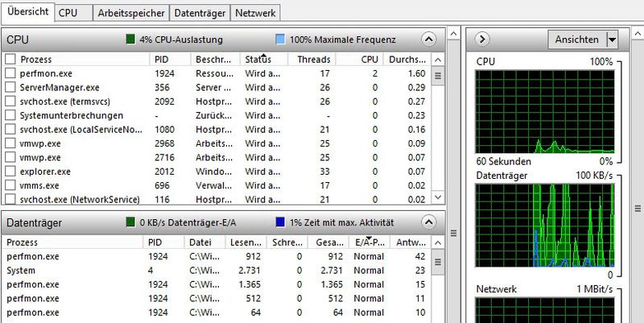Click the green Datenträger-E/A indicator
The width and height of the screenshot is (644, 323).
coord(130,222)
